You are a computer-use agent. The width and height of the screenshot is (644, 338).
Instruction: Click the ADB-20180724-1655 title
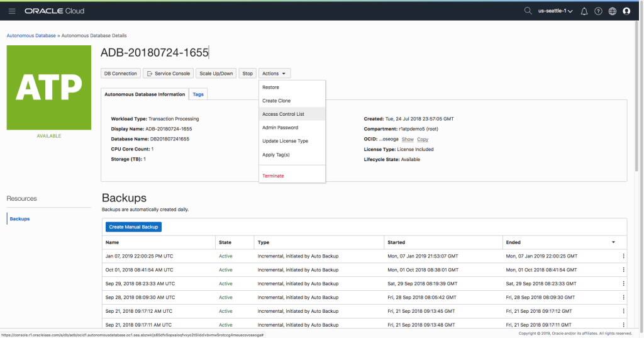pyautogui.click(x=155, y=53)
